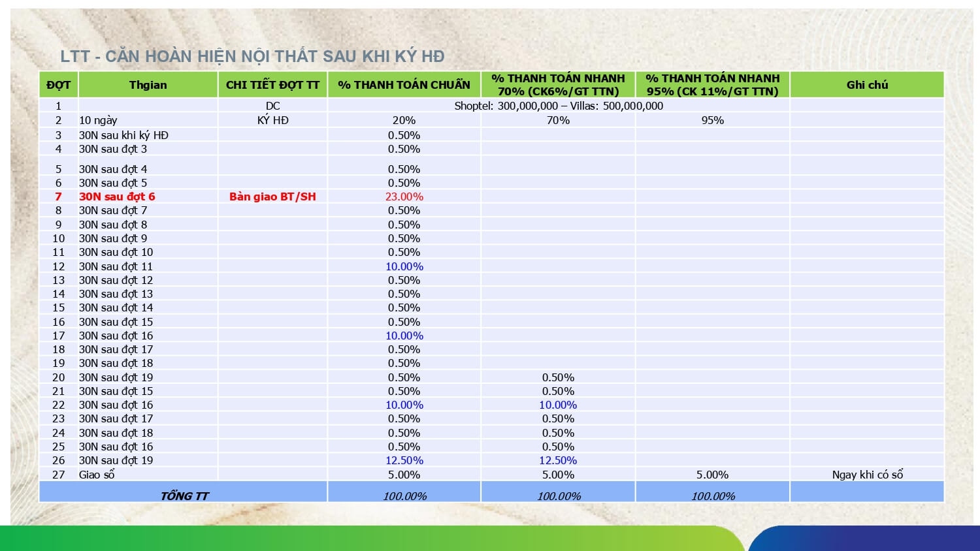This screenshot has width=980, height=551.
Task: Select '5.00%' in the 95% fast payment column
Action: point(713,475)
